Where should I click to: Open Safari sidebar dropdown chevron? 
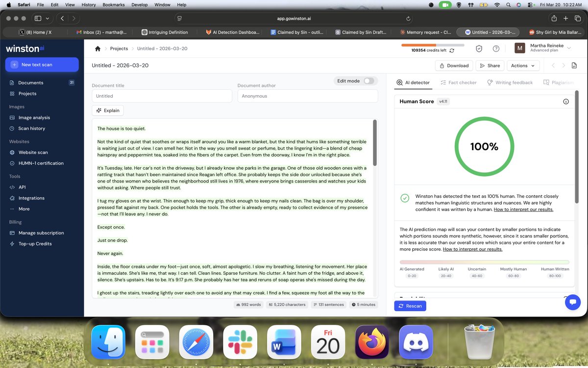click(48, 18)
